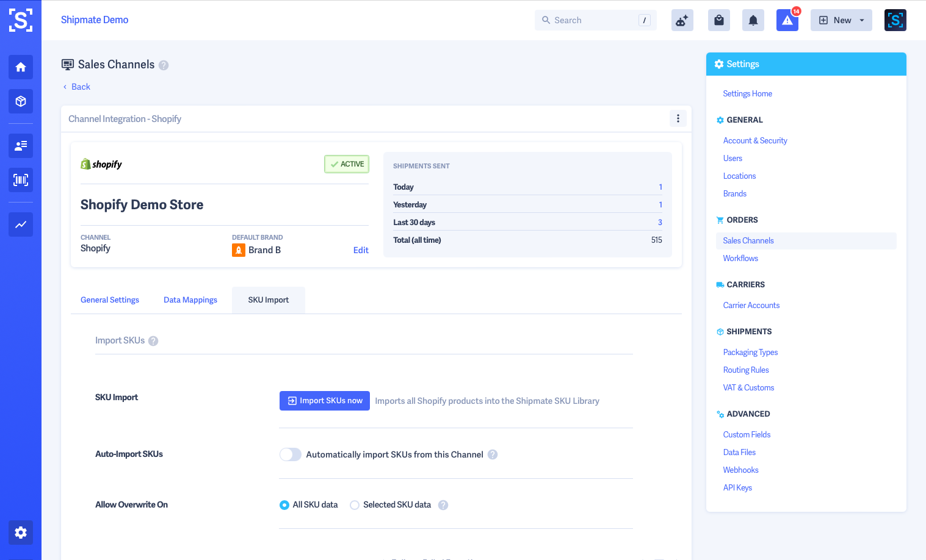926x560 pixels.
Task: Click the Search input field
Action: coord(596,20)
